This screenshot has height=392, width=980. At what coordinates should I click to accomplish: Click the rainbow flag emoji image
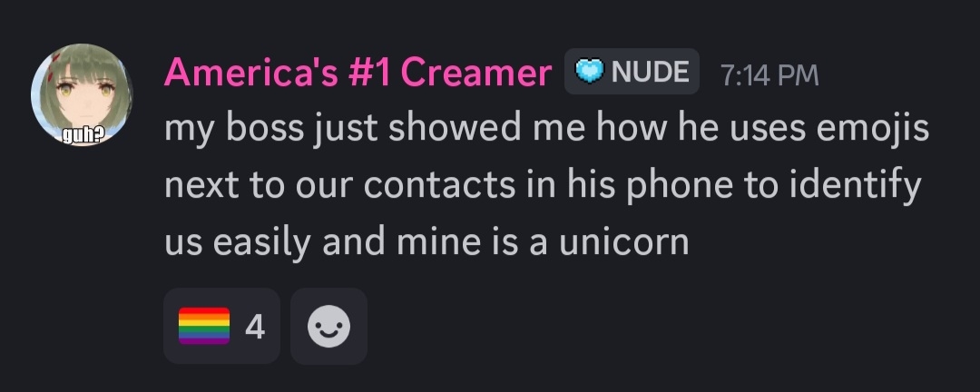click(x=204, y=326)
